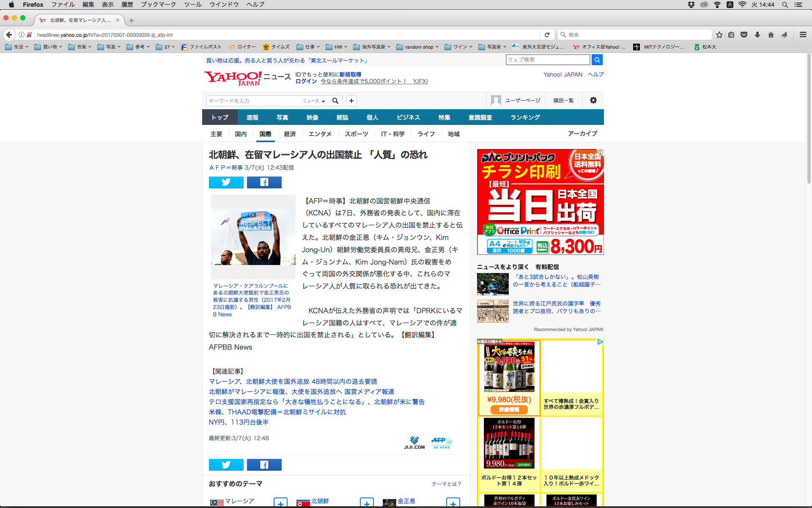The width and height of the screenshot is (812, 508).
Task: Click the bookmark star icon
Action: click(x=719, y=35)
